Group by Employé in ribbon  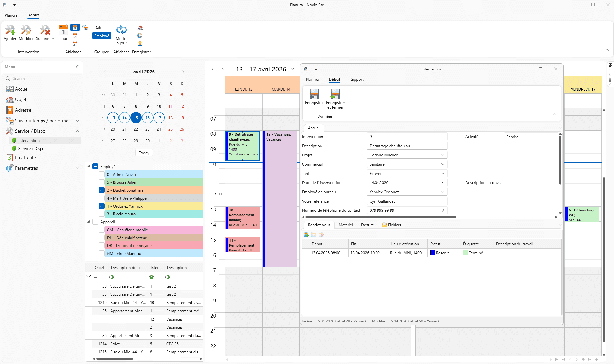click(101, 36)
